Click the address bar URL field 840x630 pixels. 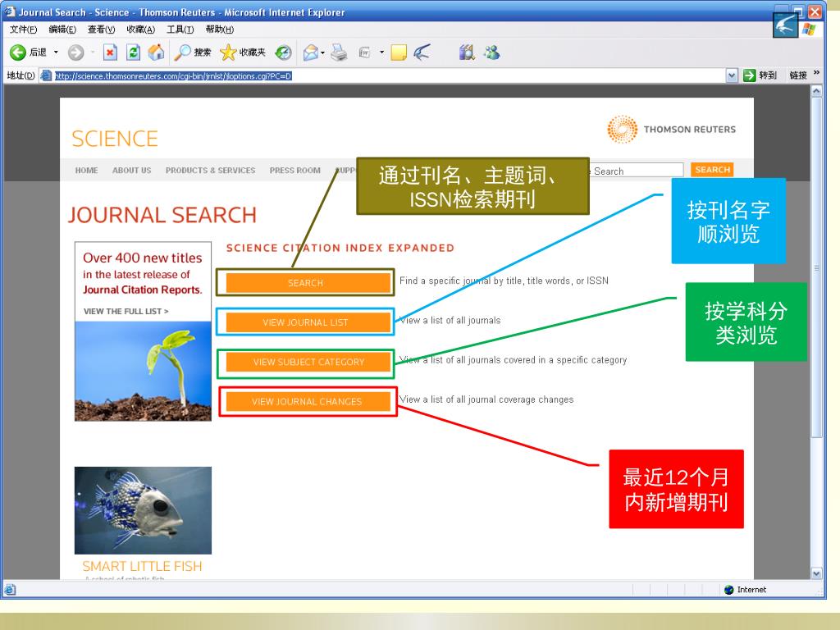(x=390, y=76)
